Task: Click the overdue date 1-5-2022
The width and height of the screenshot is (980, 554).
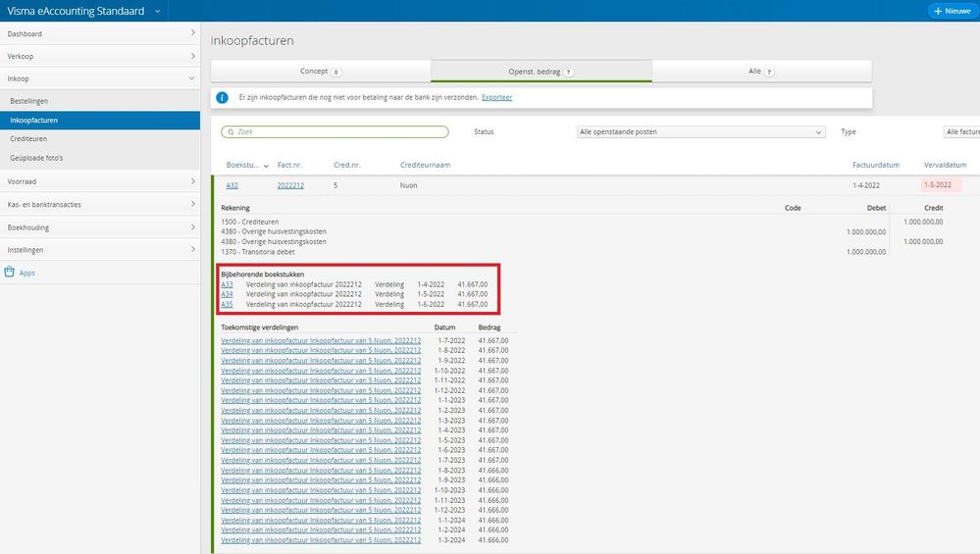Action: 938,185
